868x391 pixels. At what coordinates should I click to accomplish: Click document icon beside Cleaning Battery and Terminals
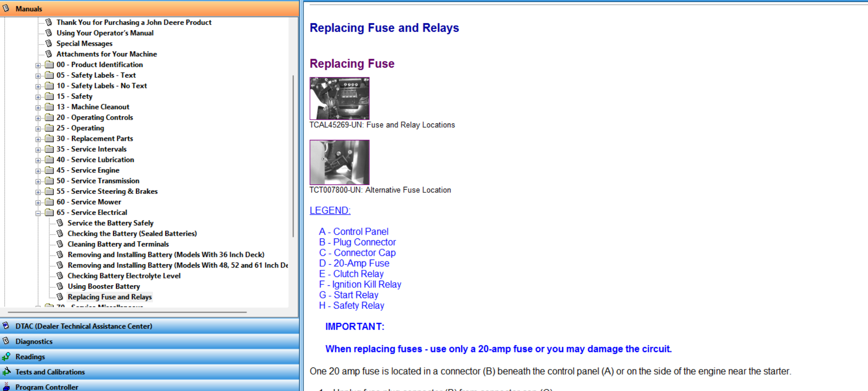(60, 244)
